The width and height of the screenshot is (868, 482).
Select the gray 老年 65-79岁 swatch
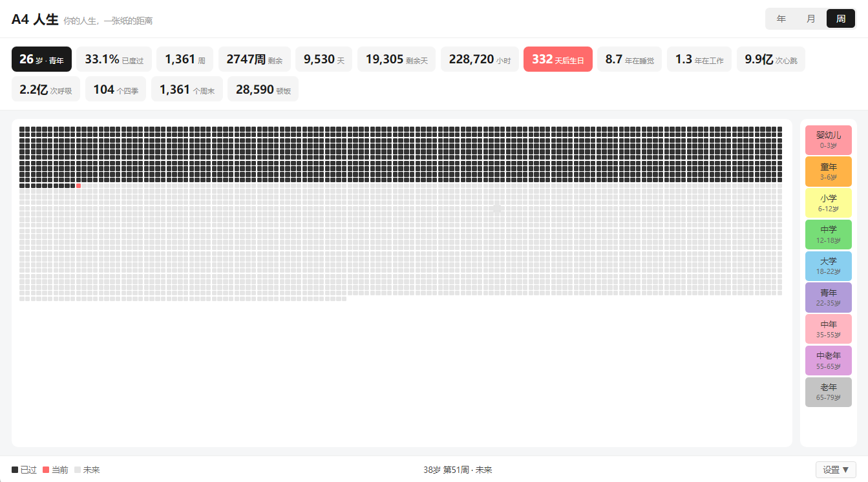(x=829, y=392)
